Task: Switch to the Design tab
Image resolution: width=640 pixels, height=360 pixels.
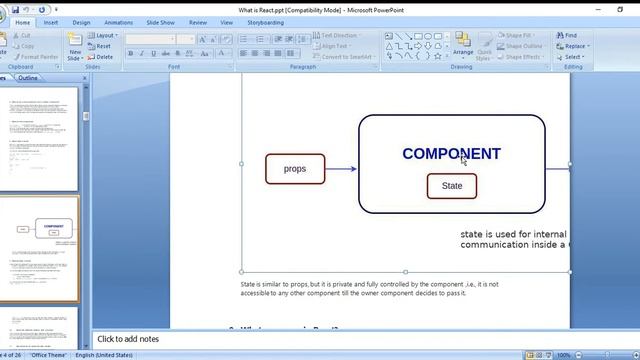Action: pos(81,23)
